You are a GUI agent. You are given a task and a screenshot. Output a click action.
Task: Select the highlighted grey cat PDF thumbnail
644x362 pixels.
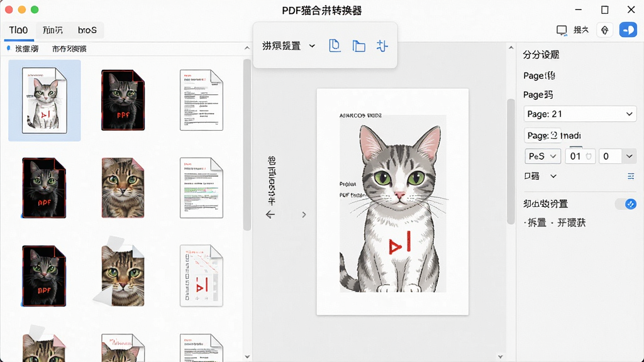click(x=45, y=101)
